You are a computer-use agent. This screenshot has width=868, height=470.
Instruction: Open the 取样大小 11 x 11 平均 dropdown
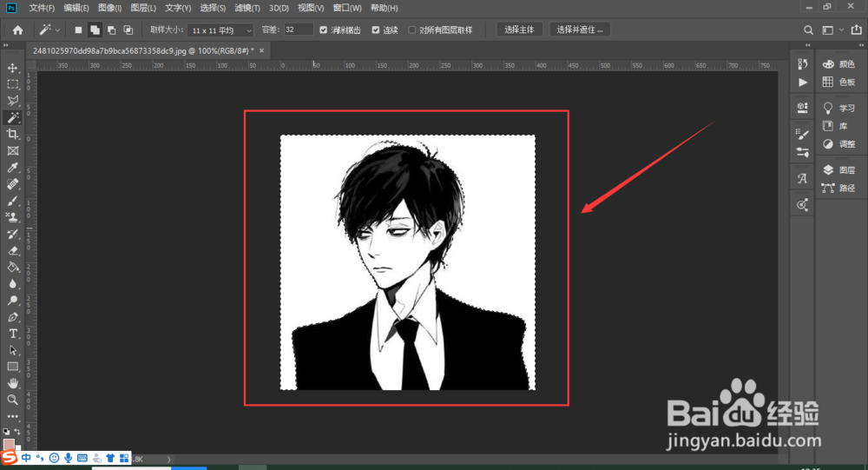pyautogui.click(x=220, y=30)
